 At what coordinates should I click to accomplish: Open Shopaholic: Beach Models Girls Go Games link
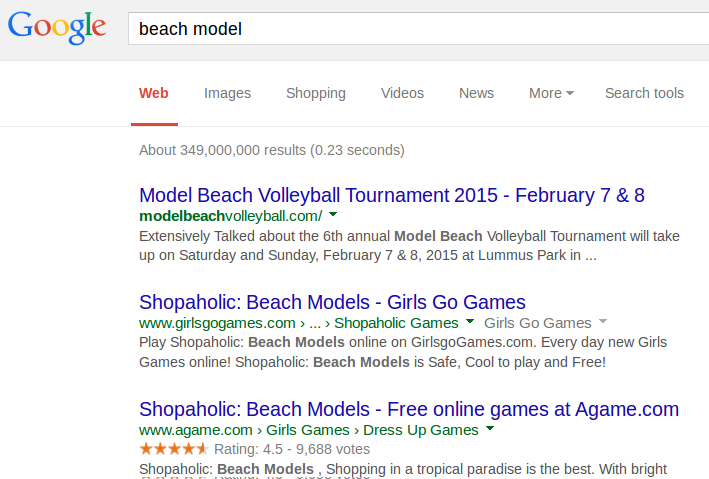[332, 302]
